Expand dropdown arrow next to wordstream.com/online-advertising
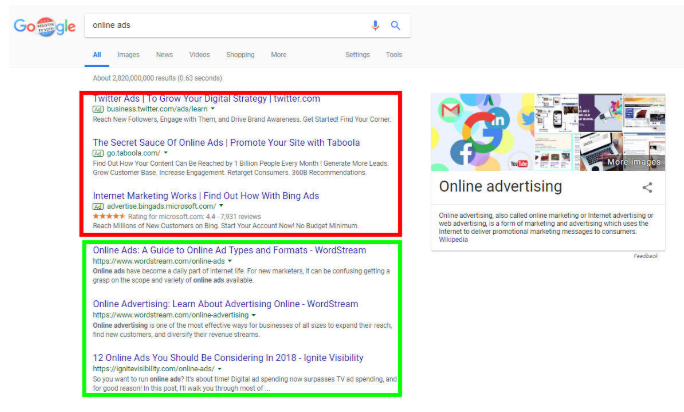 point(253,315)
